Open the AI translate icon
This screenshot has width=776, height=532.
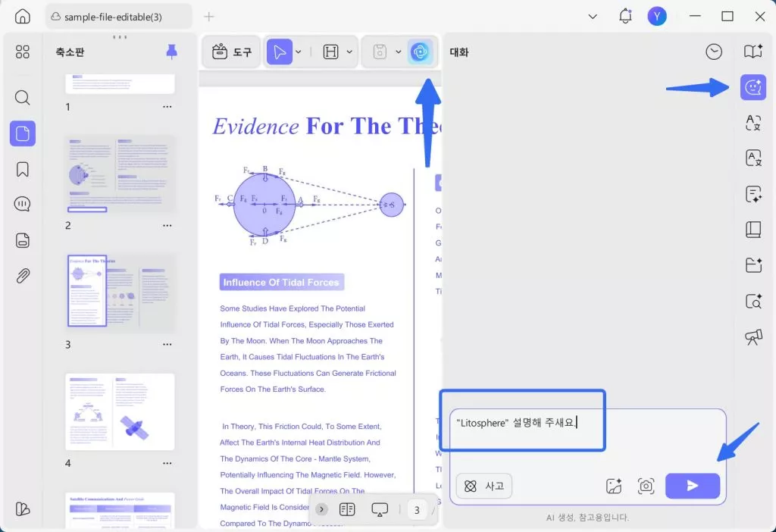click(753, 123)
